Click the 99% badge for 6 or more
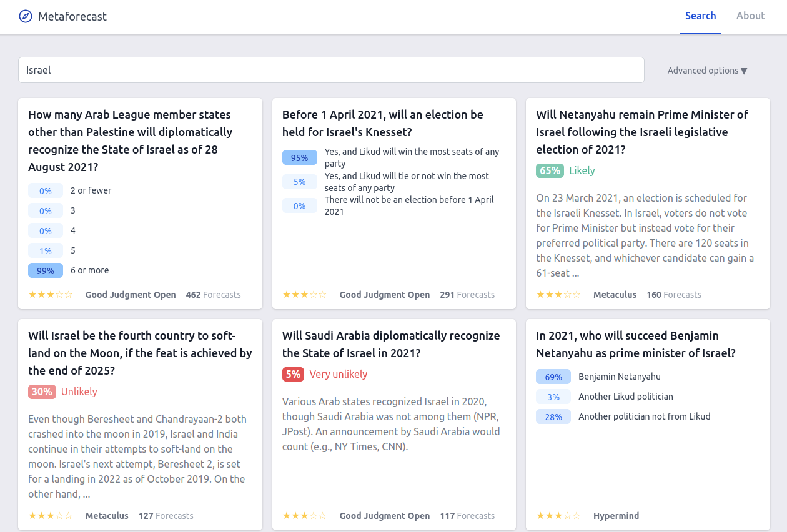This screenshot has height=532, width=787. pyautogui.click(x=46, y=270)
